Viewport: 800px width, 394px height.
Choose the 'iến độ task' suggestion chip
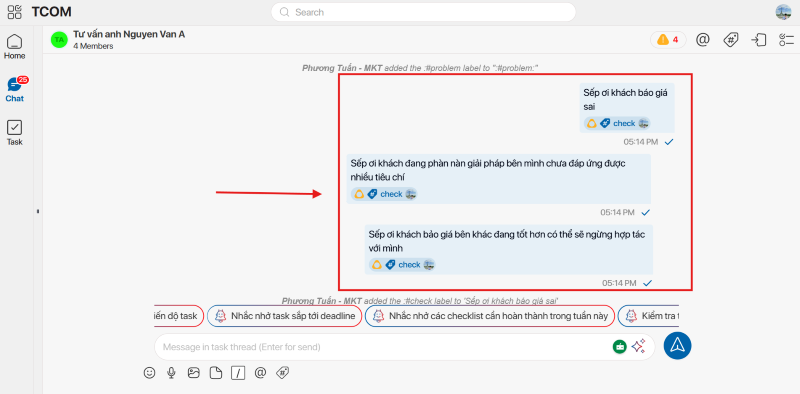point(178,316)
